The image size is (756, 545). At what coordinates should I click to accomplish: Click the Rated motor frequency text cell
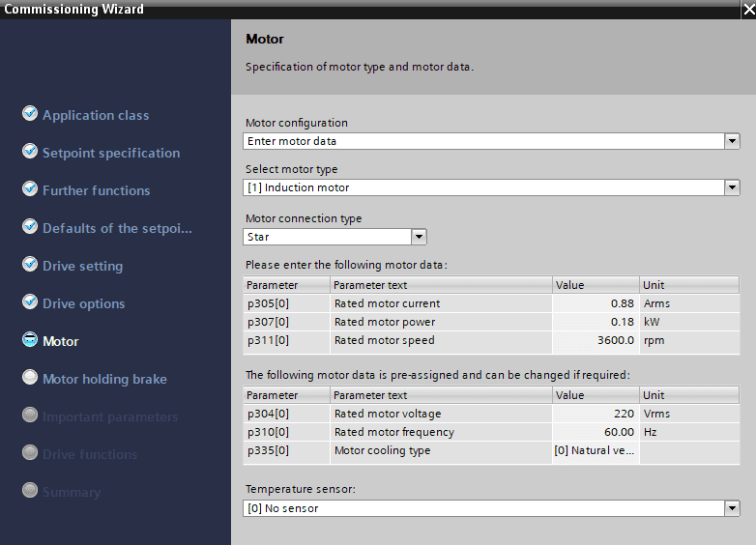[441, 432]
